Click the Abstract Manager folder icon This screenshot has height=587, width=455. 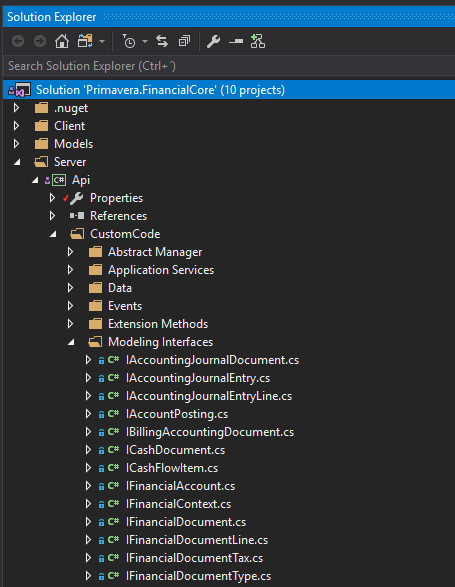click(x=95, y=252)
